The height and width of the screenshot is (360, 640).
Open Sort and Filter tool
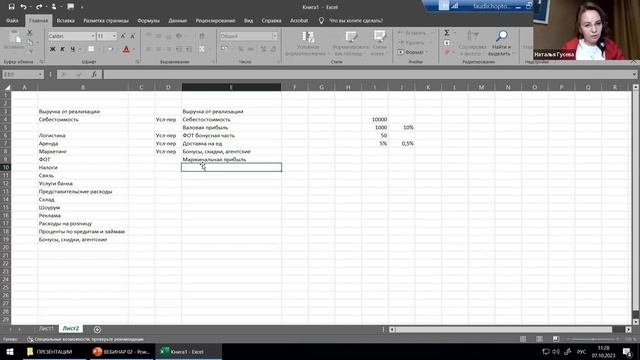(x=472, y=43)
